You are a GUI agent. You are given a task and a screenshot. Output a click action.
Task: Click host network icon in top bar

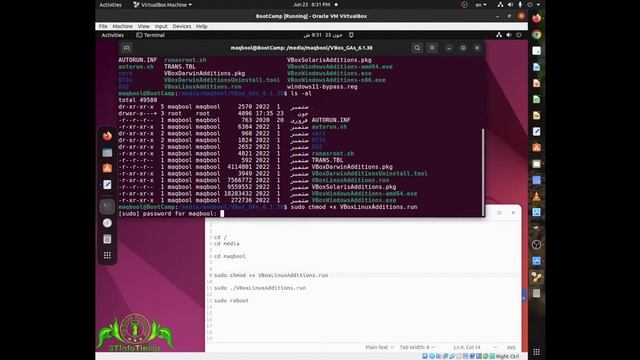click(500, 5)
